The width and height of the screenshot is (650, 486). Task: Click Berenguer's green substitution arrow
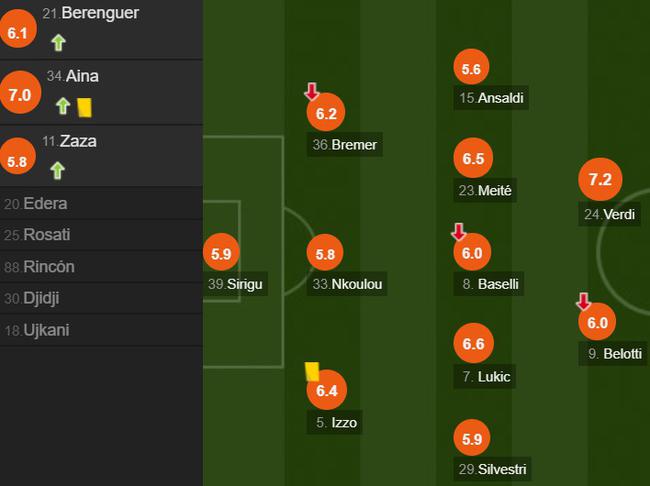(58, 42)
